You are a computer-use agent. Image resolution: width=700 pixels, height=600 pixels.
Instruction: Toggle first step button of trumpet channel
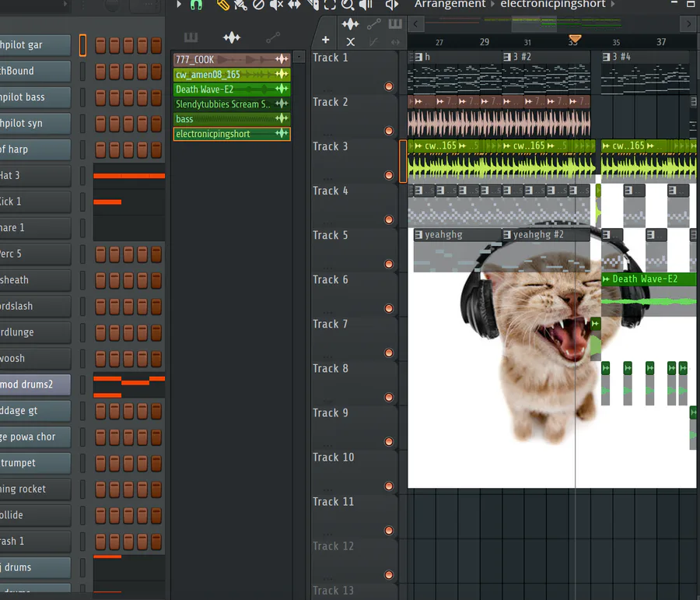100,463
